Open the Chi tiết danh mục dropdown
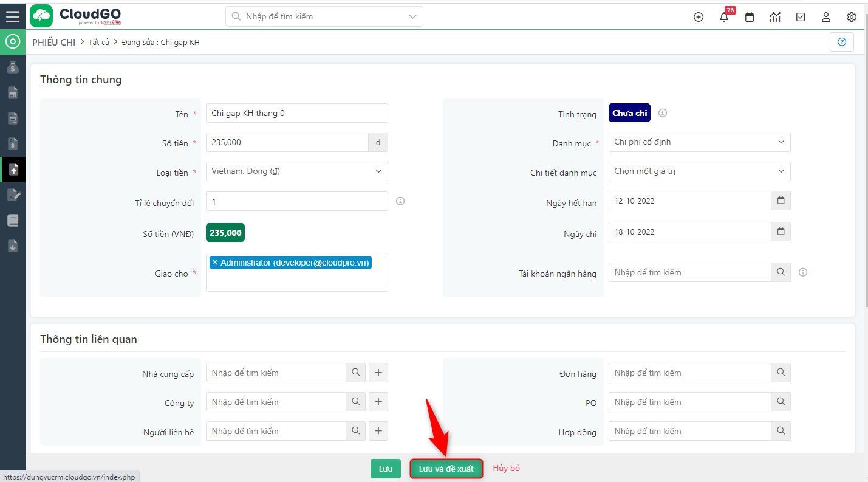868x482 pixels. click(x=699, y=171)
